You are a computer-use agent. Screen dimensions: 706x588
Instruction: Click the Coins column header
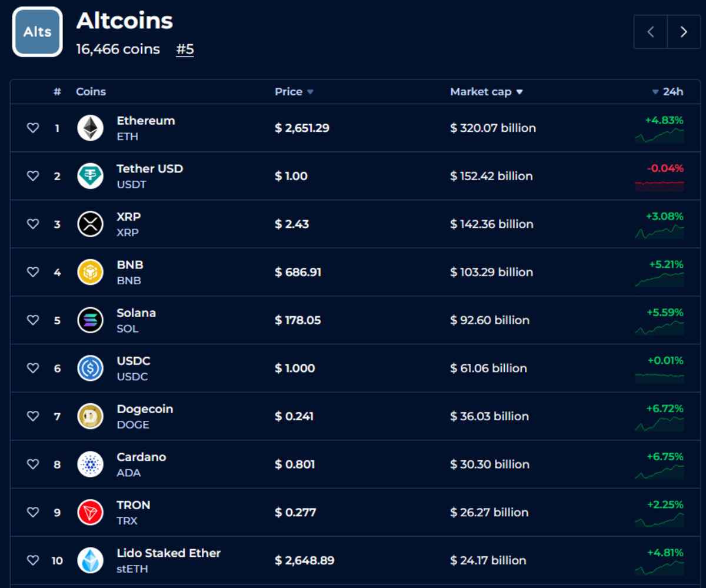point(90,92)
